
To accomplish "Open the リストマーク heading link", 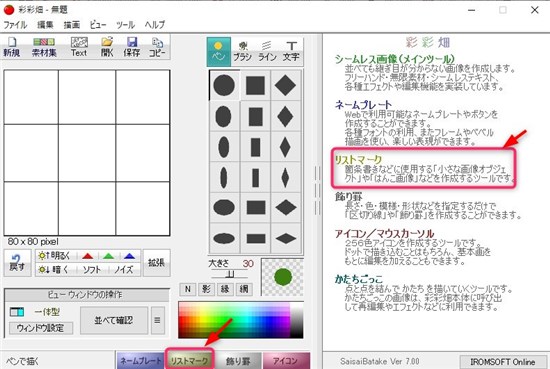I will click(358, 160).
